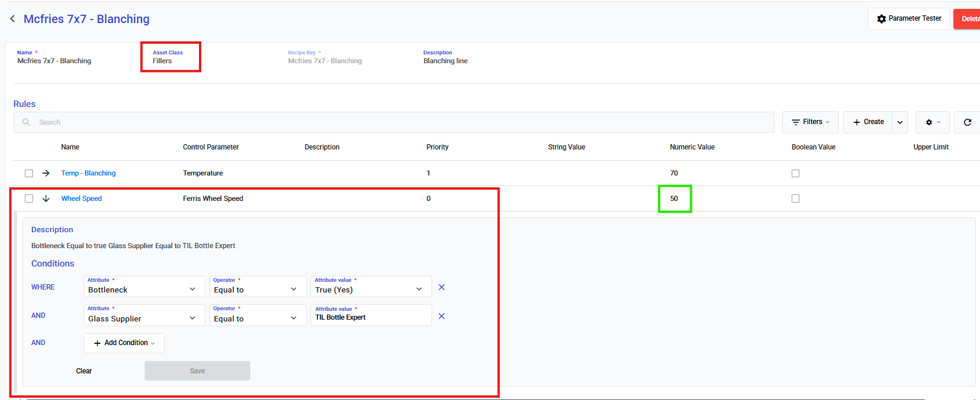Remove the Bottleneck condition with X
The width and height of the screenshot is (980, 400).
click(x=442, y=287)
